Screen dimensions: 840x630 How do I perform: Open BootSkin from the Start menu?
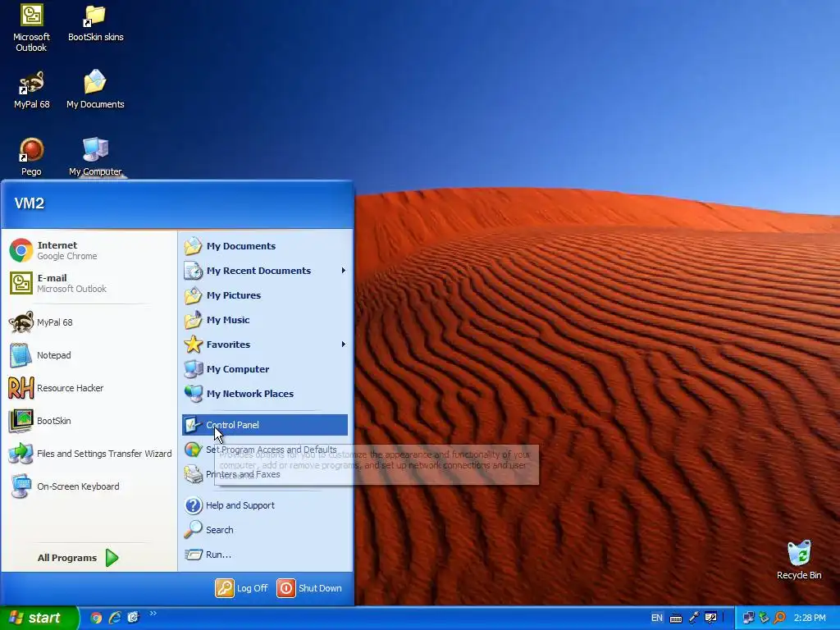coord(89,421)
